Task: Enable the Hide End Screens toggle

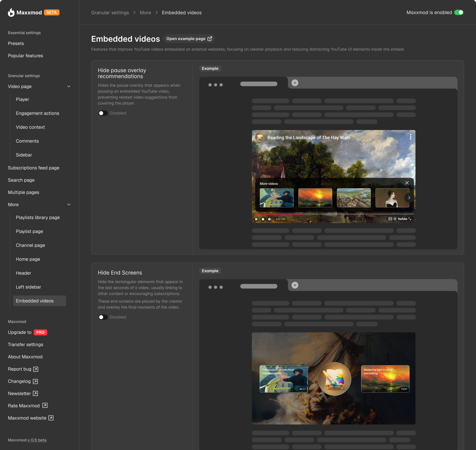Action: [103, 317]
